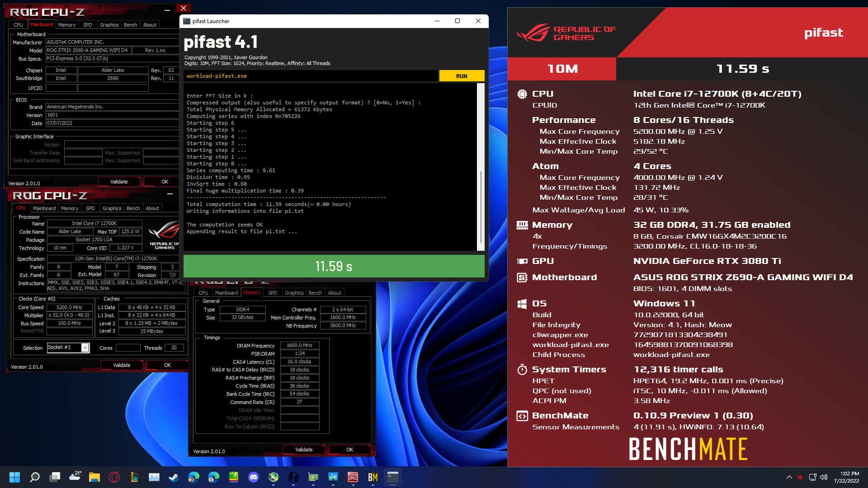The height and width of the screenshot is (488, 868).
Task: Open Memory tab in top Mainboard CPU-Z window
Action: click(x=67, y=25)
